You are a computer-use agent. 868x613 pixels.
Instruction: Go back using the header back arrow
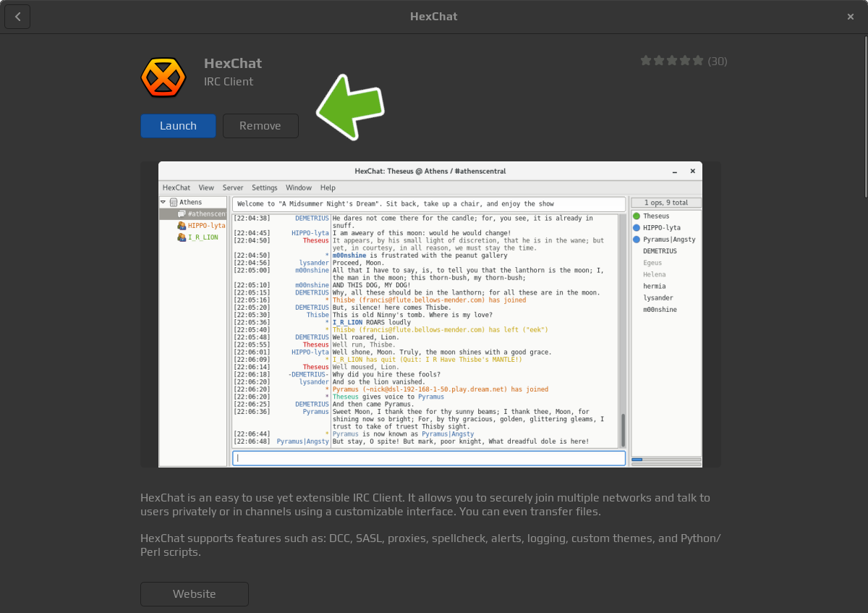coord(17,17)
